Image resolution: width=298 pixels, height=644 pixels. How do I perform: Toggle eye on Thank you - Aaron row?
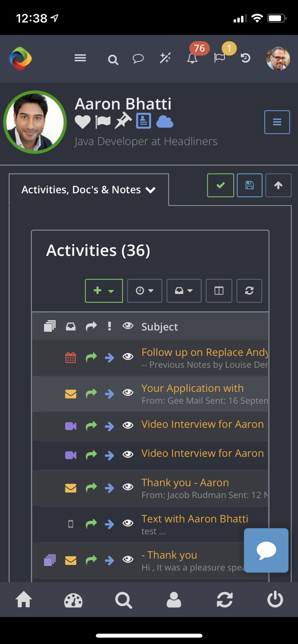click(128, 487)
